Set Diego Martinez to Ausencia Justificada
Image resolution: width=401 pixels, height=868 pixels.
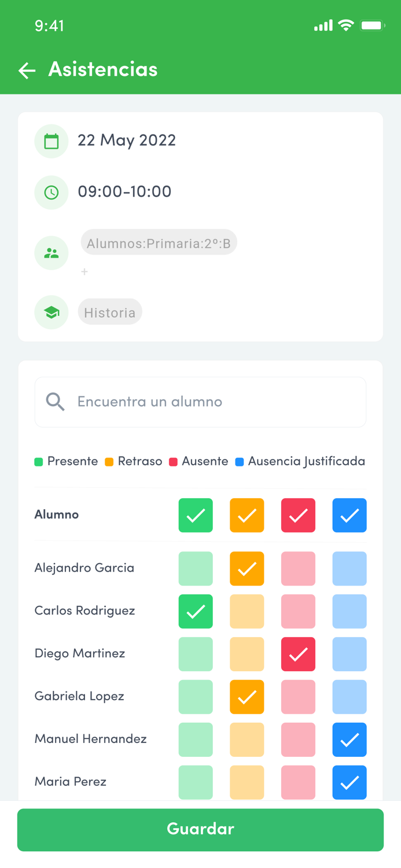350,654
